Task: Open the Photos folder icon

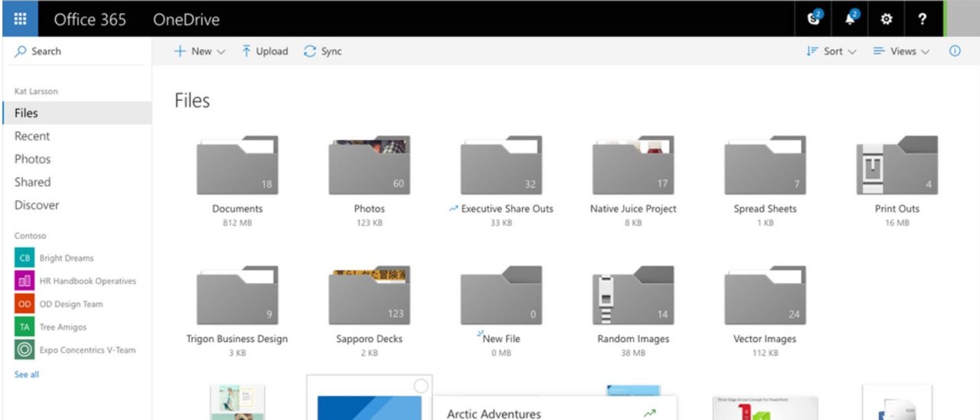Action: pyautogui.click(x=369, y=166)
